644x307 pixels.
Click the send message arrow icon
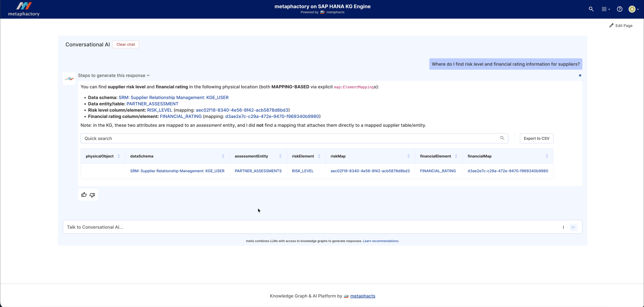[x=574, y=227]
